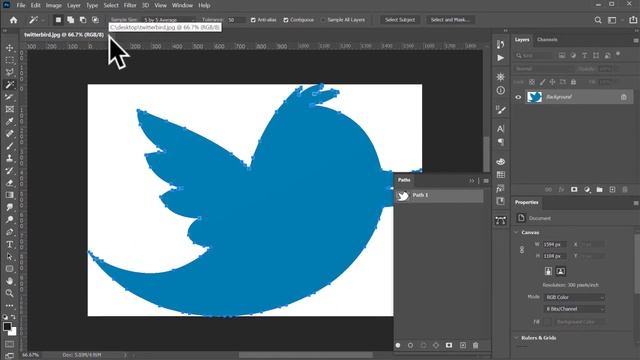Viewport: 640px width, 360px height.
Task: Select the Eraser tool
Action: (9, 182)
